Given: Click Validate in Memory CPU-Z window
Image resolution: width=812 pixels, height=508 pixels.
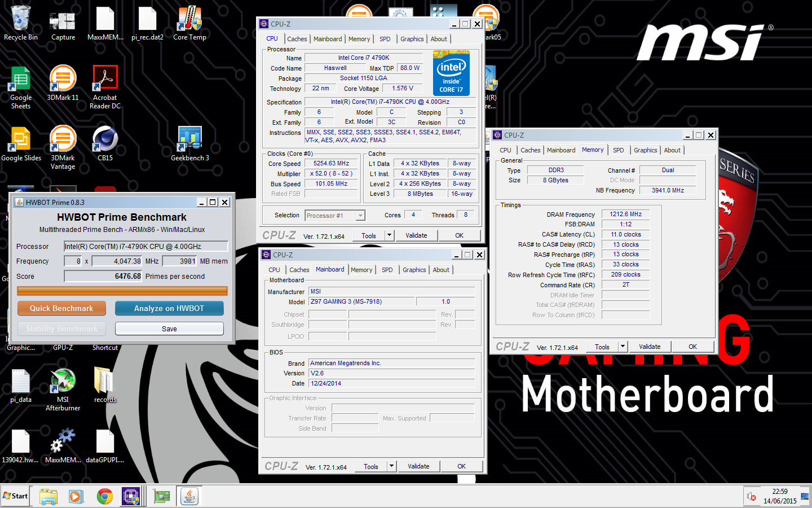Looking at the screenshot, I should click(x=650, y=347).
